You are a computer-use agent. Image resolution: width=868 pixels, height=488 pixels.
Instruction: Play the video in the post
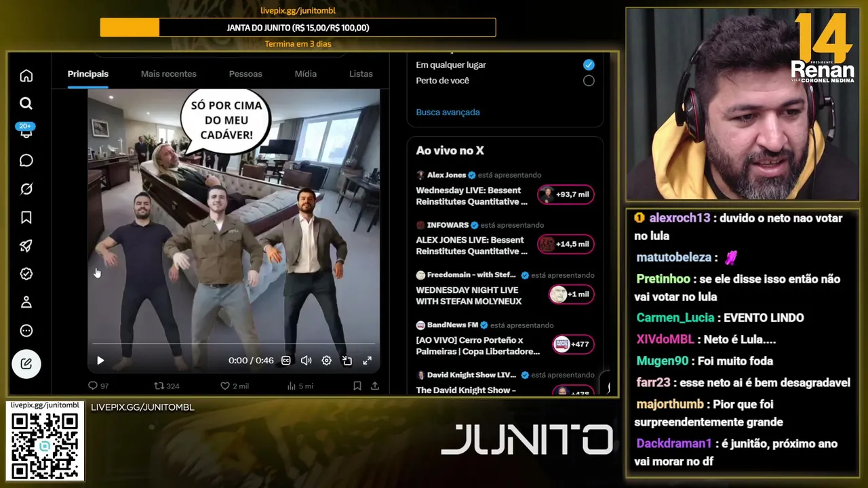[x=100, y=361]
